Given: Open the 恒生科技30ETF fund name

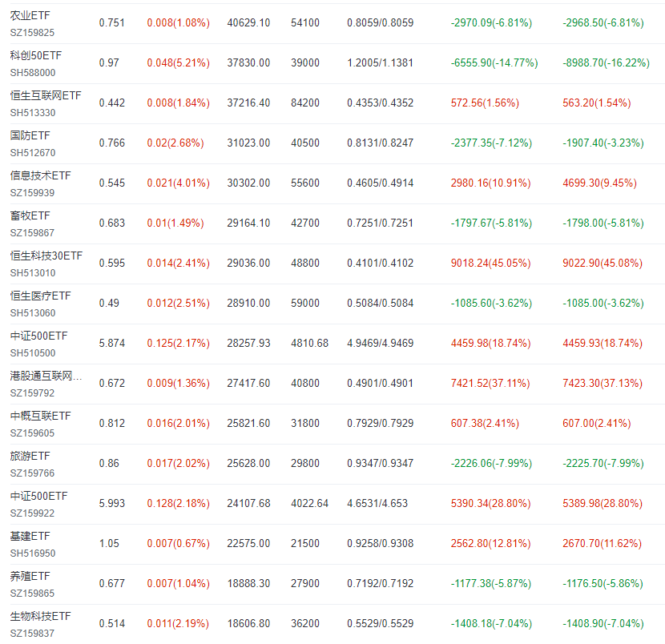Looking at the screenshot, I should pos(46,256).
